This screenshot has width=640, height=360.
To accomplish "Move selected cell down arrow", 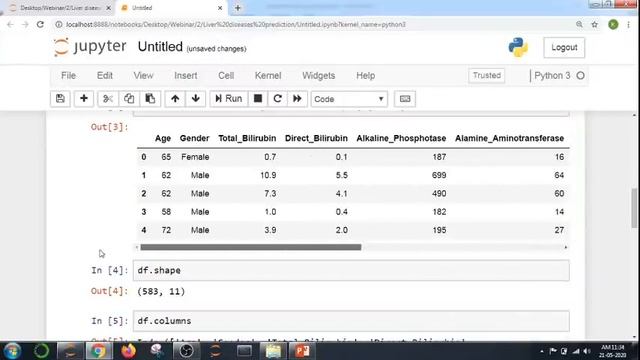I will [196, 99].
